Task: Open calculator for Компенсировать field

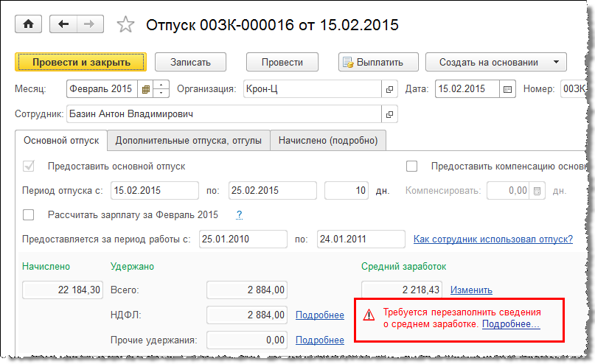Action: click(537, 191)
